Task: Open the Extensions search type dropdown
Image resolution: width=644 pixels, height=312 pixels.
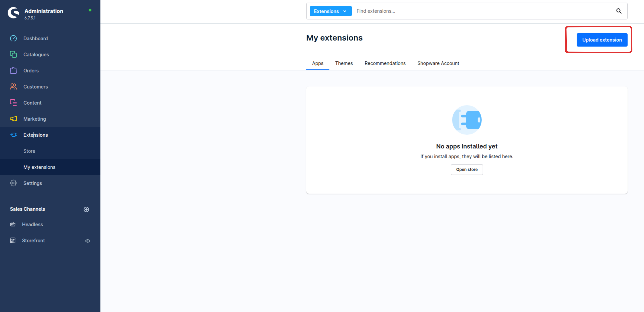Action: pyautogui.click(x=330, y=11)
